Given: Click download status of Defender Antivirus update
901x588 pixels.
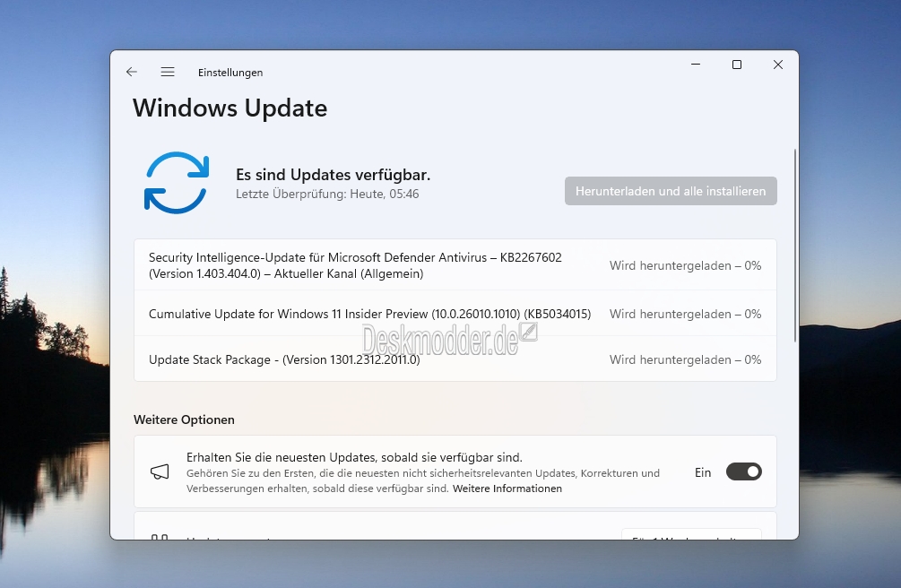Looking at the screenshot, I should click(x=685, y=265).
